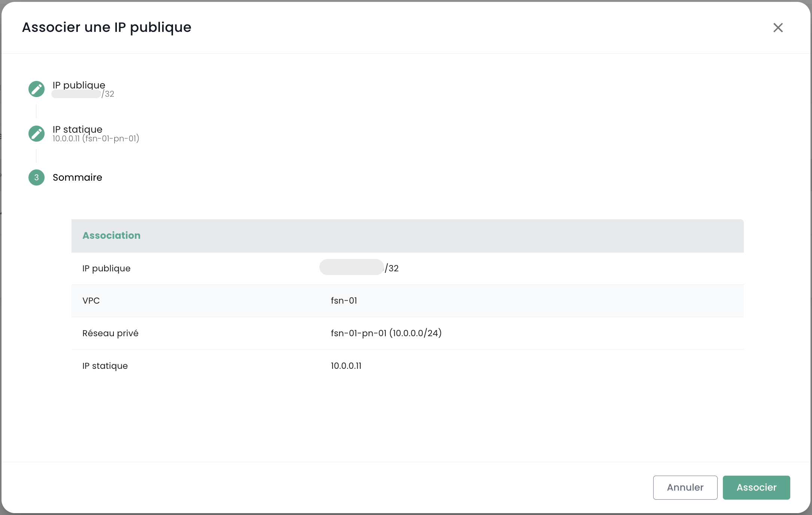Click the Associer button
The image size is (812, 515).
[756, 487]
